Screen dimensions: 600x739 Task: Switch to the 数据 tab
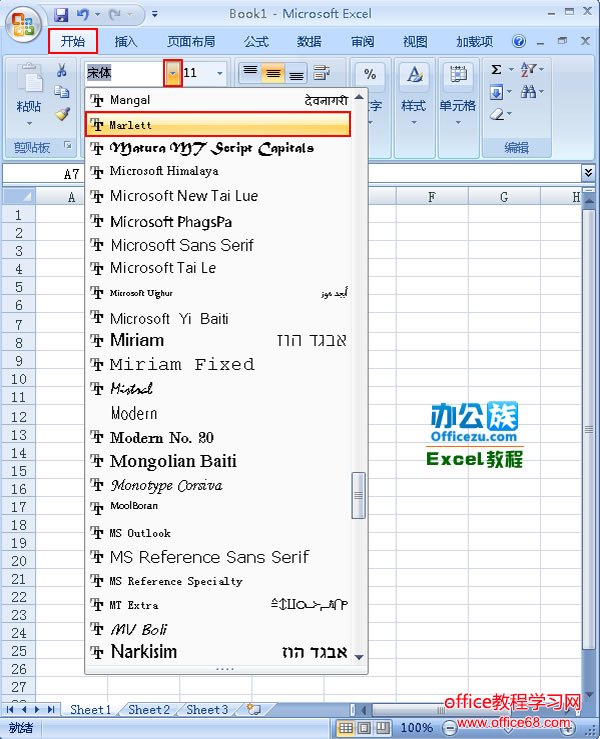coord(309,41)
